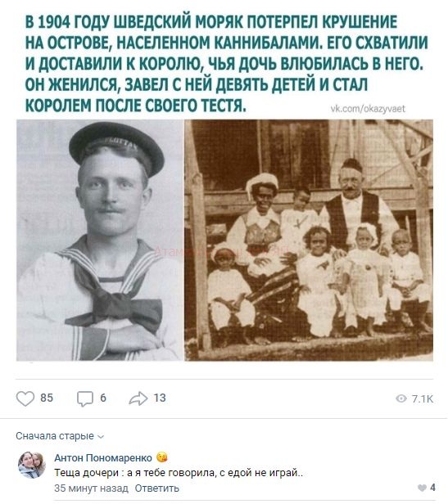Click the 13 shares count
The width and height of the screenshot is (448, 504).
pos(160,398)
